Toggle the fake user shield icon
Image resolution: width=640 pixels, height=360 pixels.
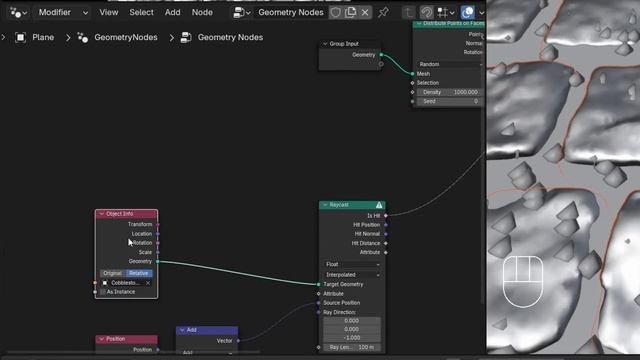336,13
